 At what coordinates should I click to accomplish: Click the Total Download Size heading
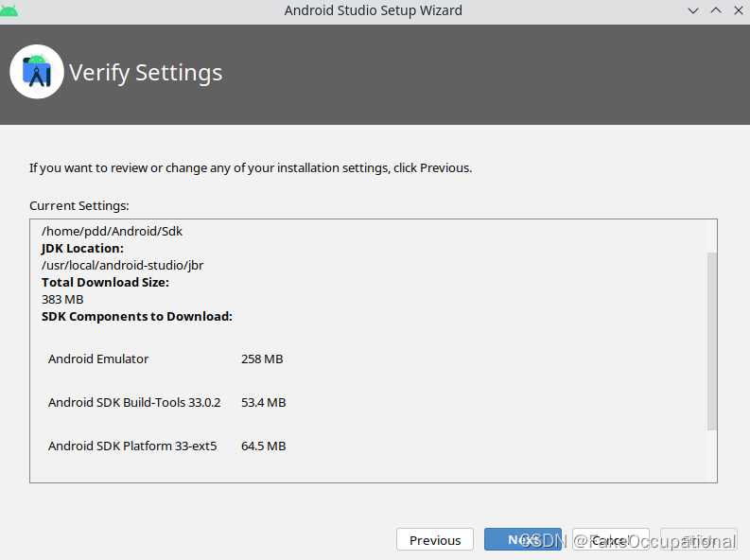pos(105,282)
